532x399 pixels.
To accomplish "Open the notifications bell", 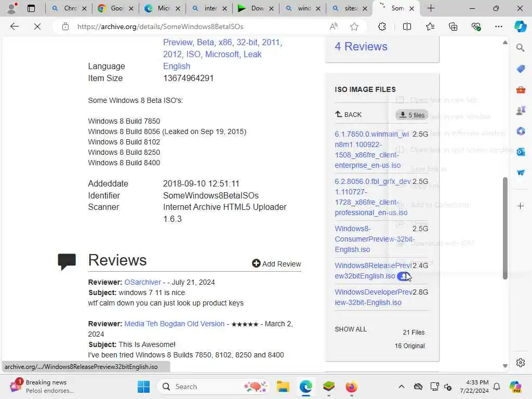I will coord(497,387).
